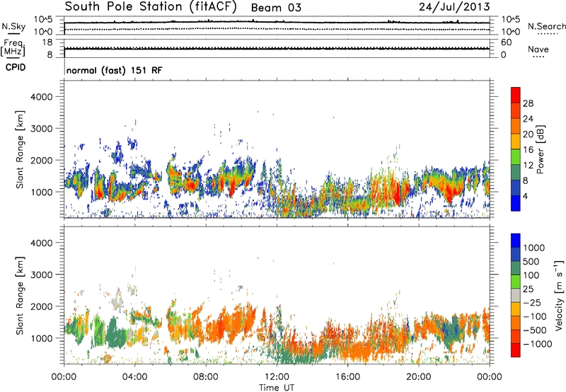Screen dimensions: 566x392
Task: Click the dotted line sample under 'Nave'
Action: tap(538, 57)
